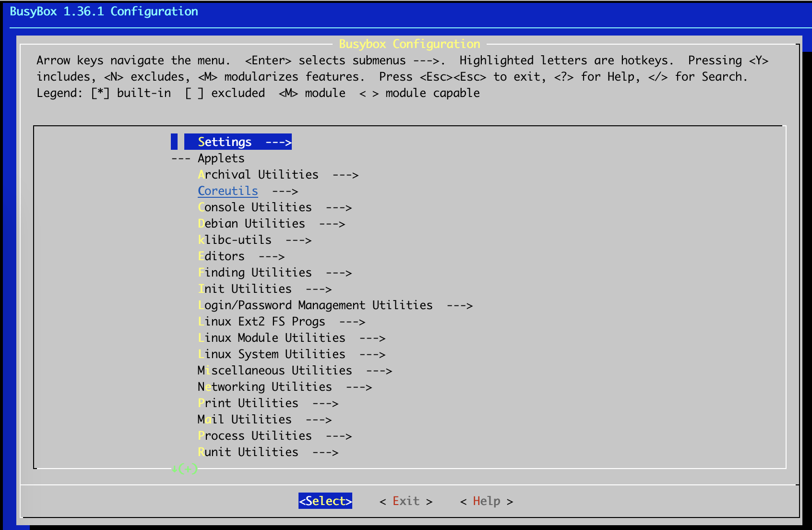812x530 pixels.
Task: Select Mail Utilities entry
Action: (244, 420)
